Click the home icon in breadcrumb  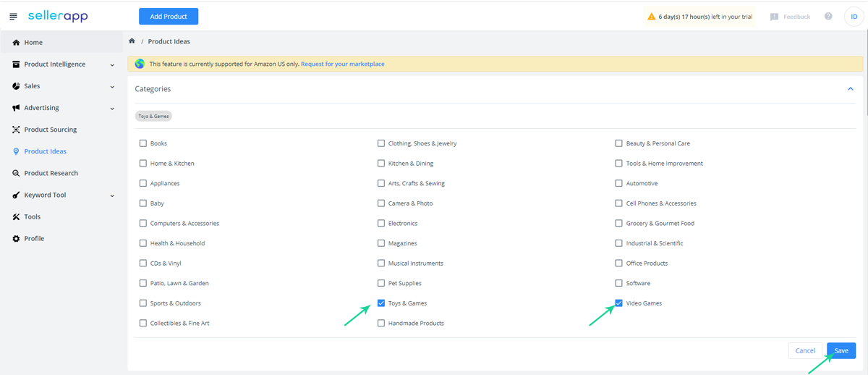point(132,41)
